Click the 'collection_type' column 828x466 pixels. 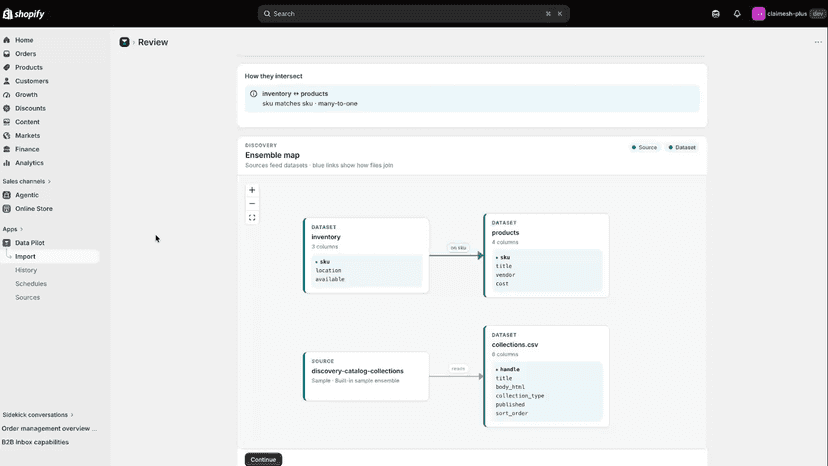click(520, 396)
